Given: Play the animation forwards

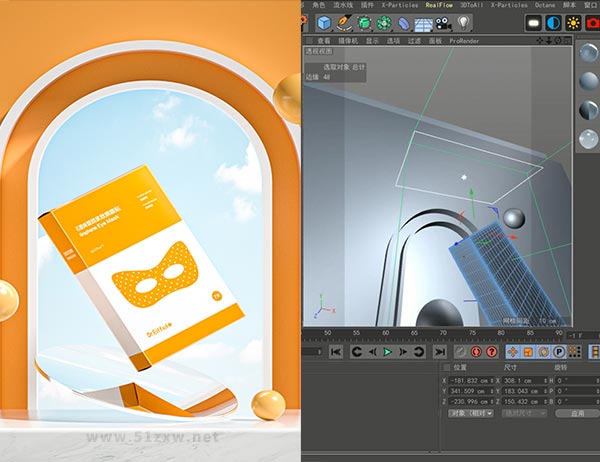Looking at the screenshot, I should 388,352.
